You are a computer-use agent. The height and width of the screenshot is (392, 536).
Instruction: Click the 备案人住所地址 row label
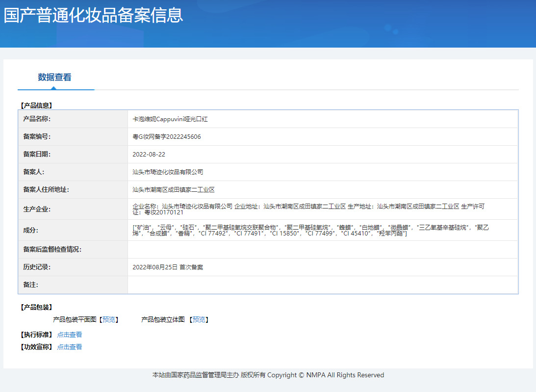pyautogui.click(x=46, y=190)
